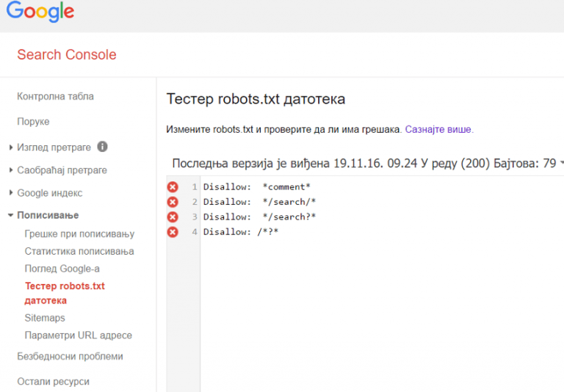Open Контролна табла in sidebar

pos(55,96)
